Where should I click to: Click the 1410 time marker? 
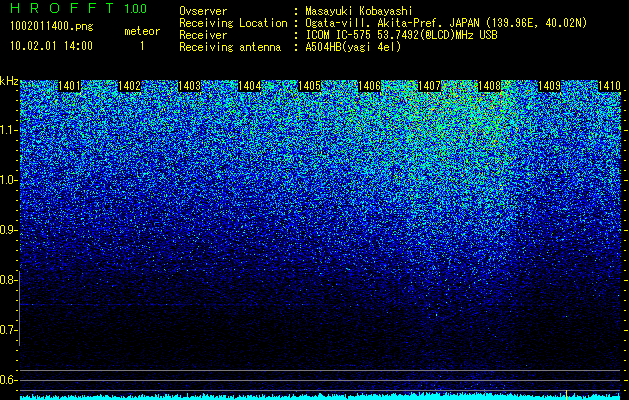609,86
